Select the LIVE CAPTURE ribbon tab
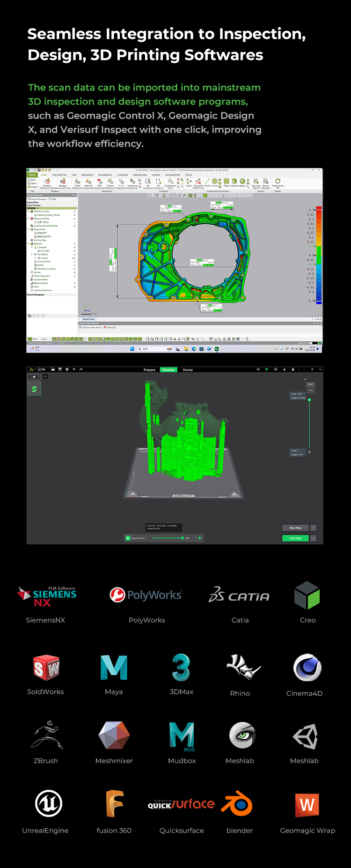Screen dimensions: 351x868 [59, 175]
